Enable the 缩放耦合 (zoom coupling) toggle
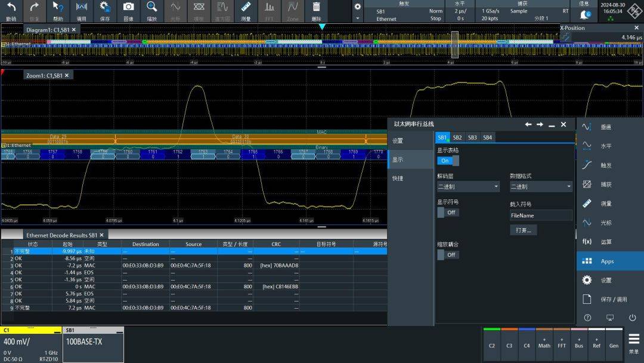The height and width of the screenshot is (363, 644). coord(448,255)
